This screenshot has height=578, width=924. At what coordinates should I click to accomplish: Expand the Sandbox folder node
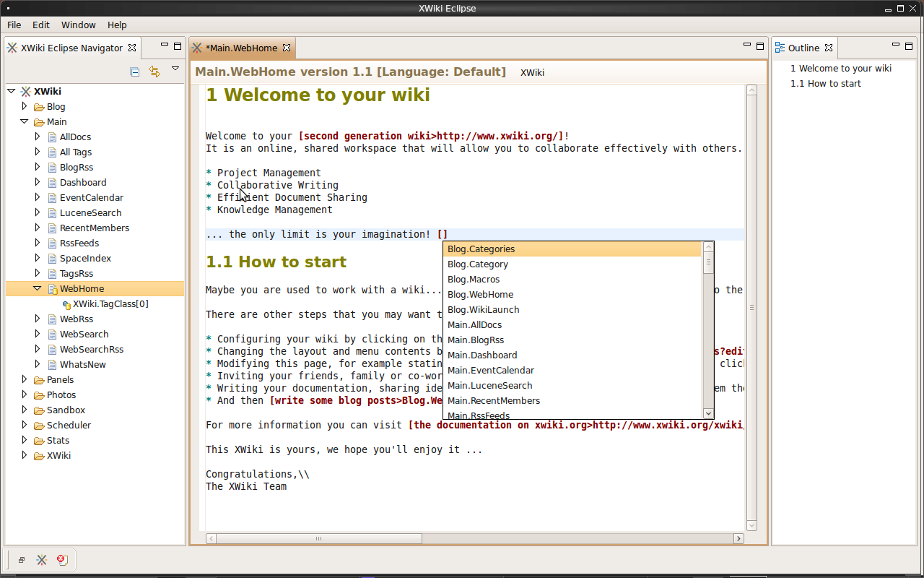click(25, 410)
